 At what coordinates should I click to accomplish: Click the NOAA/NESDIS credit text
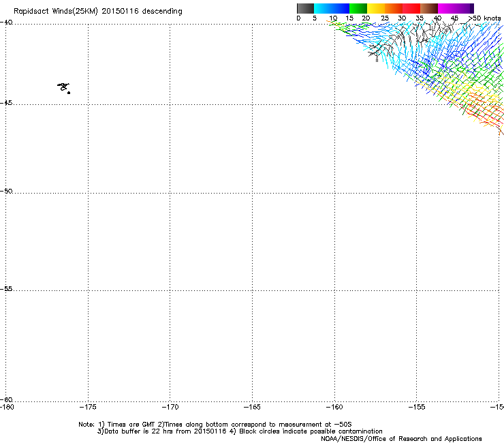click(x=401, y=439)
